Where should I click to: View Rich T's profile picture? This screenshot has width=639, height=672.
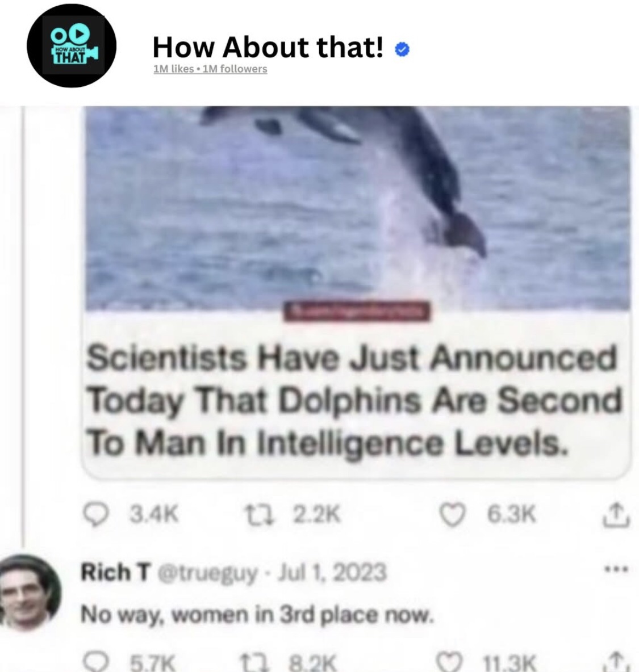click(x=29, y=593)
